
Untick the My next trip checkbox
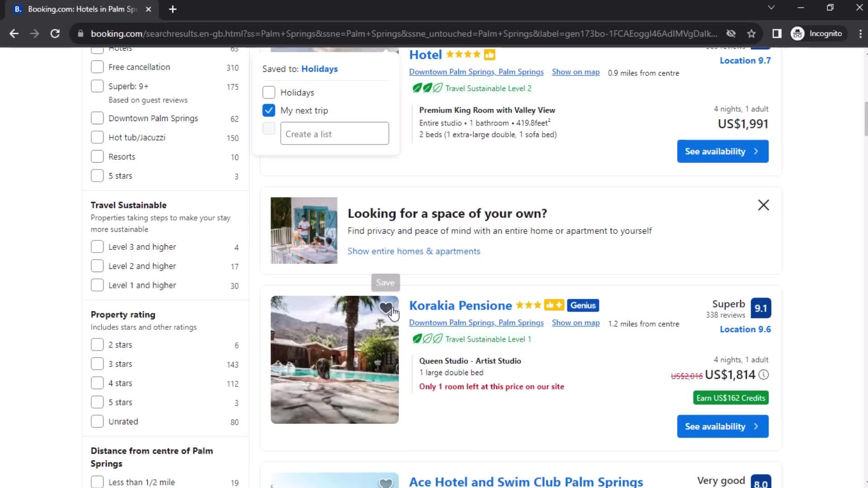269,111
